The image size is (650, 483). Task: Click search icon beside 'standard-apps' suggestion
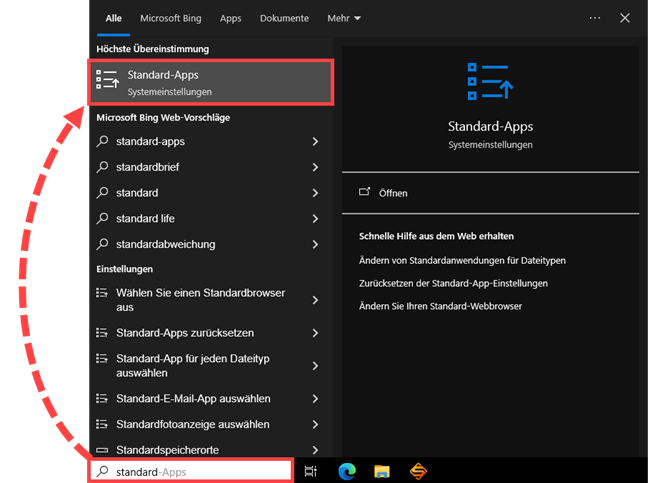point(102,141)
